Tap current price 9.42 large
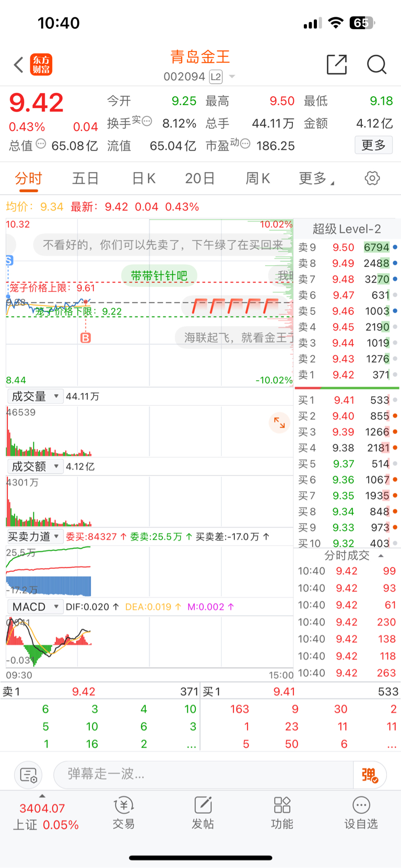 pos(37,102)
